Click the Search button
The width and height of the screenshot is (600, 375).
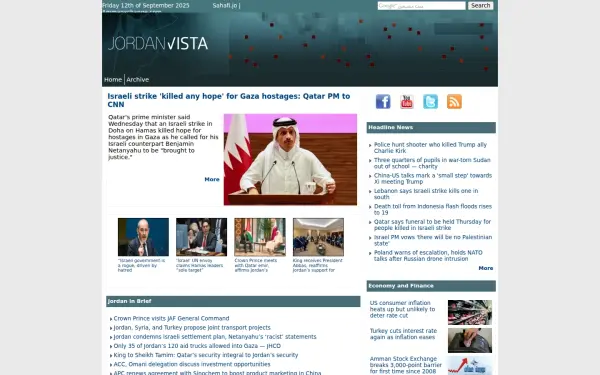[x=480, y=5]
